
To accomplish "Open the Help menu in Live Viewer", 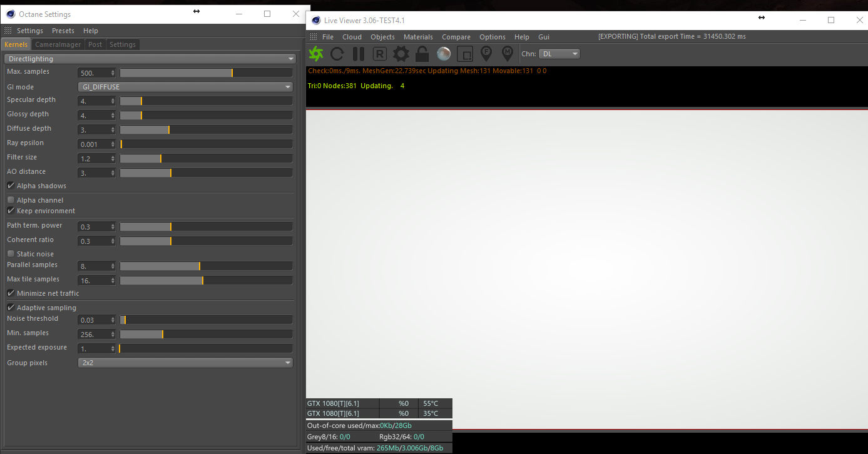I will tap(522, 37).
